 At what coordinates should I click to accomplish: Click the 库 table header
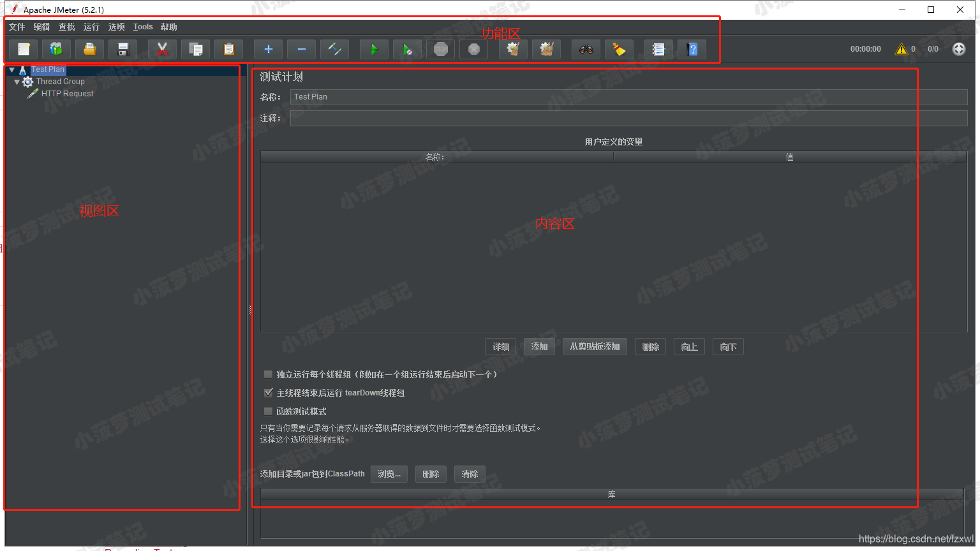pyautogui.click(x=612, y=495)
